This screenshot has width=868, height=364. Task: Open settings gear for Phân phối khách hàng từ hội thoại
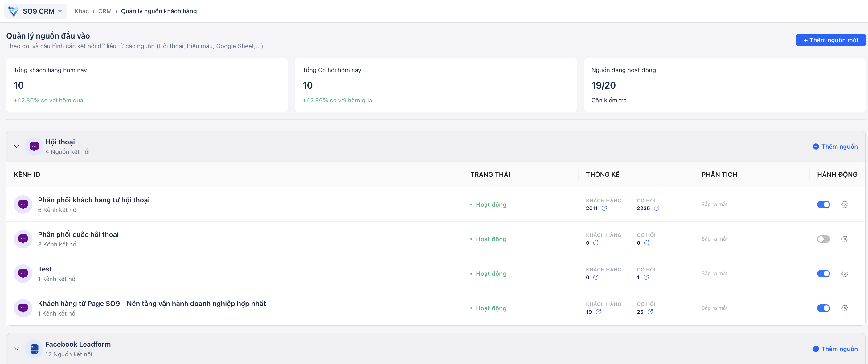point(844,205)
